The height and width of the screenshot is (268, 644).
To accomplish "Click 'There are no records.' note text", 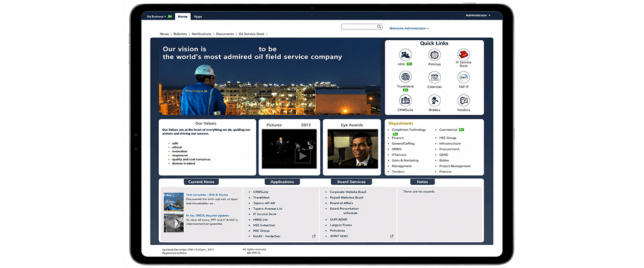I will [419, 192].
